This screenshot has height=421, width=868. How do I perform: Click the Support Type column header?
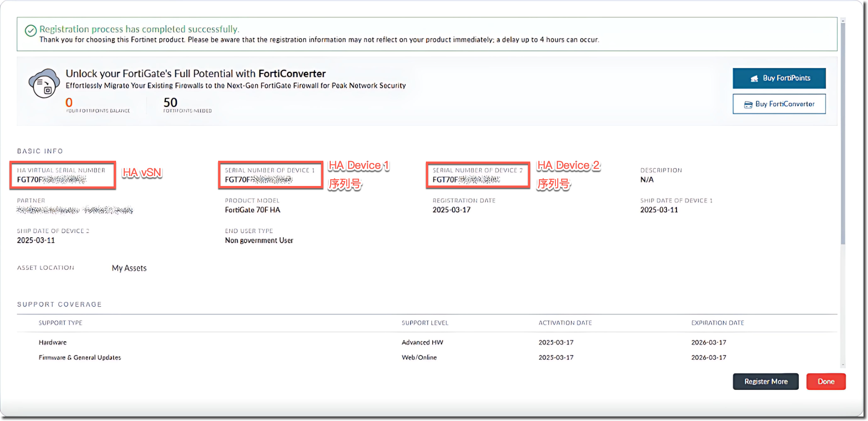(60, 323)
